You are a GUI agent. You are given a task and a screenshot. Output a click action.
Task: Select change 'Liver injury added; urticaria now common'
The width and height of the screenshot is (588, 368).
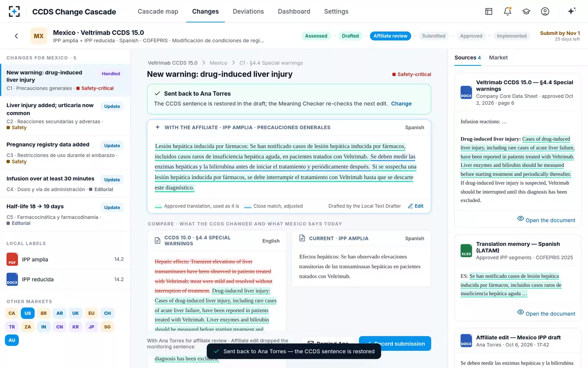coord(65,116)
